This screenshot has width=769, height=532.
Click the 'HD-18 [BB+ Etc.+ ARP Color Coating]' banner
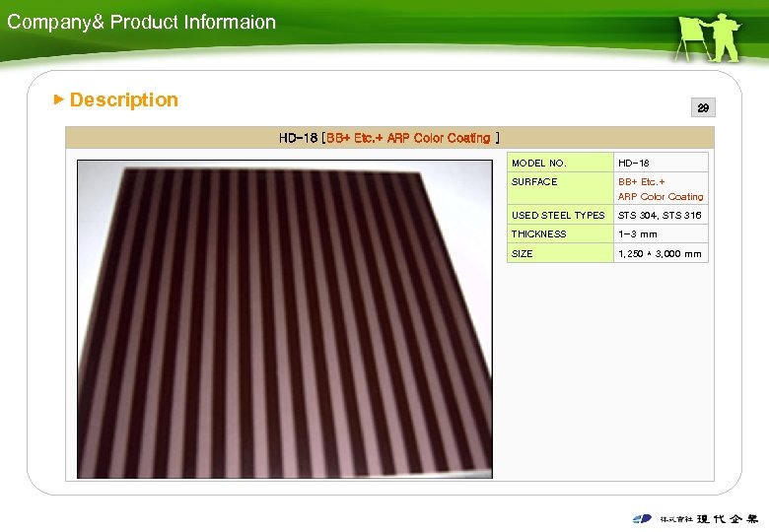coord(389,138)
